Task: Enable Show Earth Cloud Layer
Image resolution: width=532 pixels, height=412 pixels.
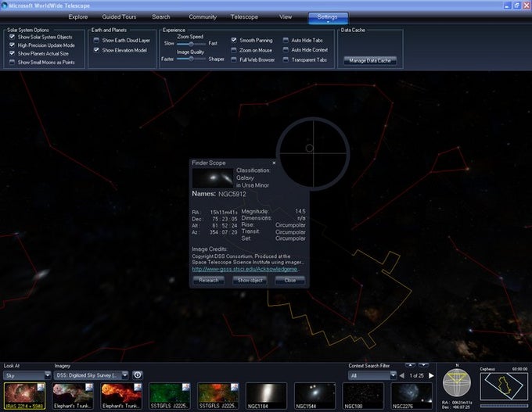Action: (x=96, y=41)
